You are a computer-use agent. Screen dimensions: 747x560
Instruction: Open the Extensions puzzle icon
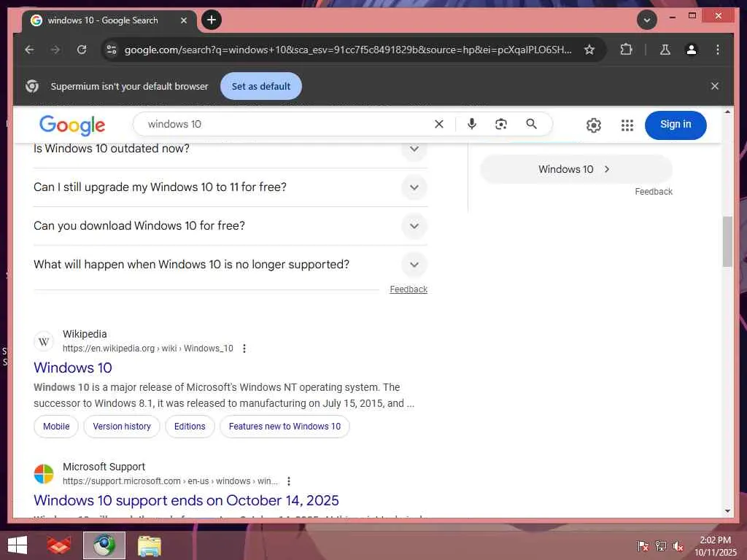pos(626,50)
